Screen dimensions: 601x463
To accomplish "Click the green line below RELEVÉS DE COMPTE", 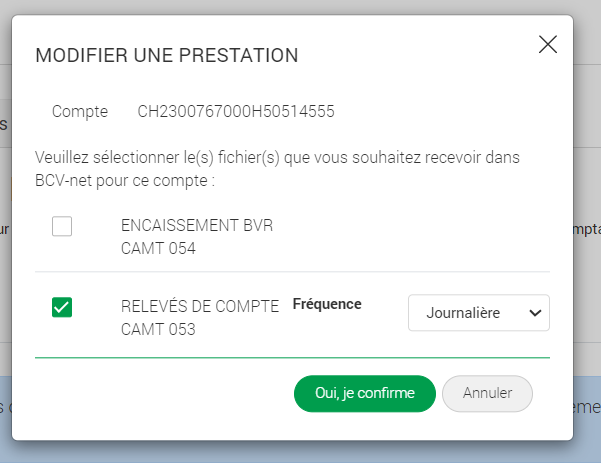I will click(292, 357).
